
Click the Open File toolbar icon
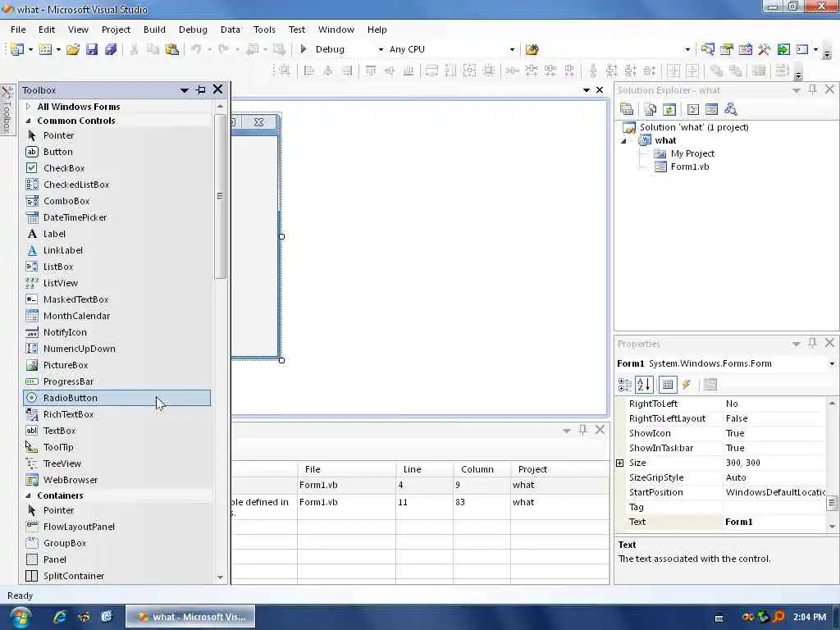pos(73,49)
